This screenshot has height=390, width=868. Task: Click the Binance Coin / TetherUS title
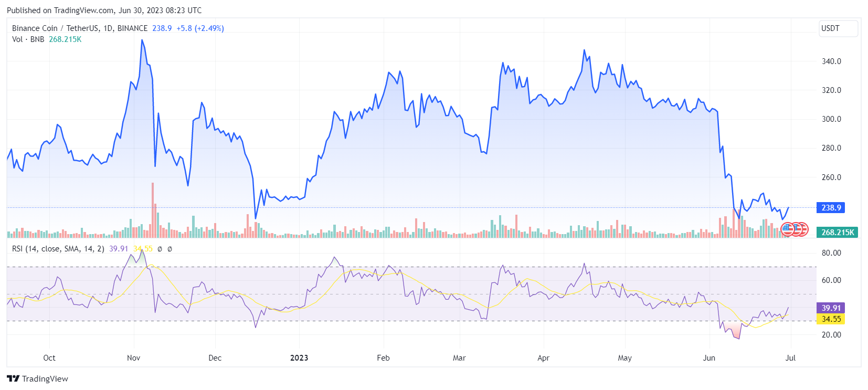point(79,28)
